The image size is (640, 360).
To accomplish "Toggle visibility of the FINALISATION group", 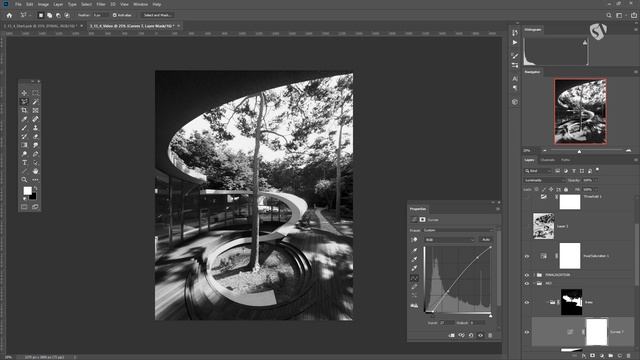I will pyautogui.click(x=527, y=275).
